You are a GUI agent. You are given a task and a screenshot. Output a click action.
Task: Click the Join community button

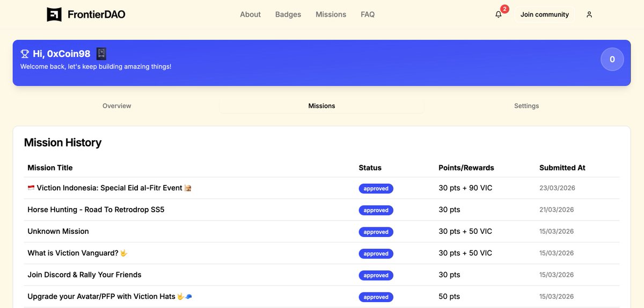coord(545,15)
